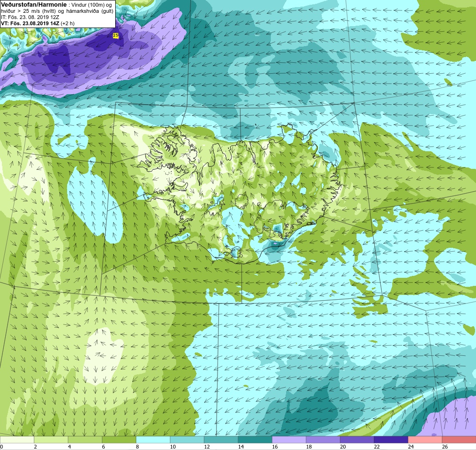This screenshot has height=450, width=476.
Task: Select the legend swatch between 24 and 26
Action: [x=425, y=440]
